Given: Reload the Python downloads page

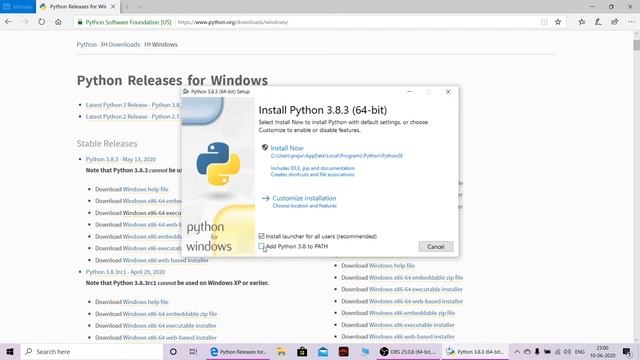Looking at the screenshot, I should click(x=42, y=22).
